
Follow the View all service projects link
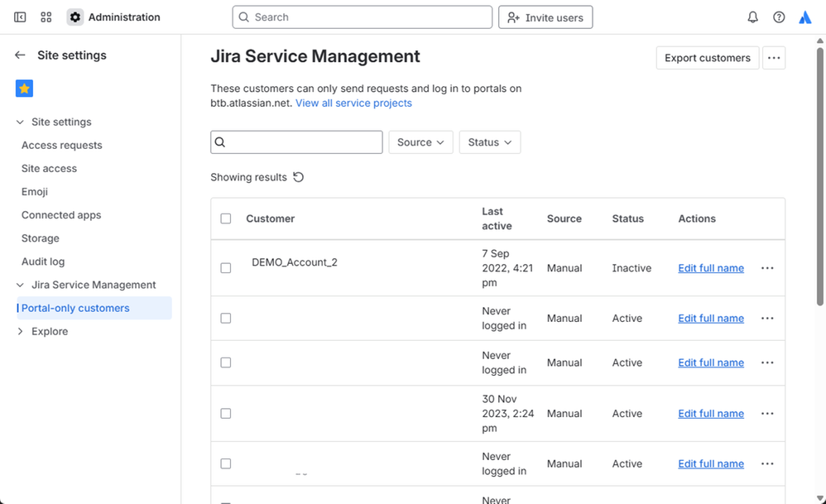click(353, 103)
